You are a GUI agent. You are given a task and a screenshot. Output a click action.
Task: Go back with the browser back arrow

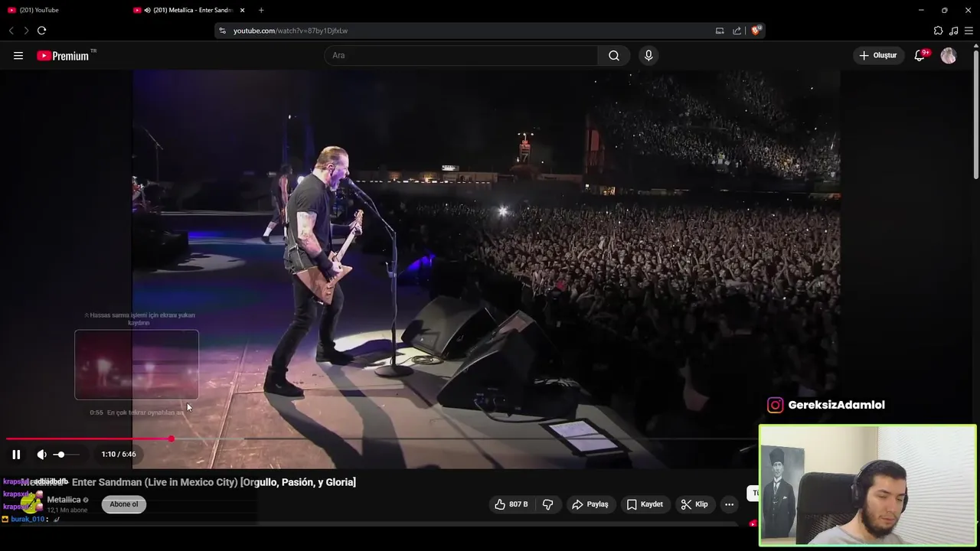point(11,31)
